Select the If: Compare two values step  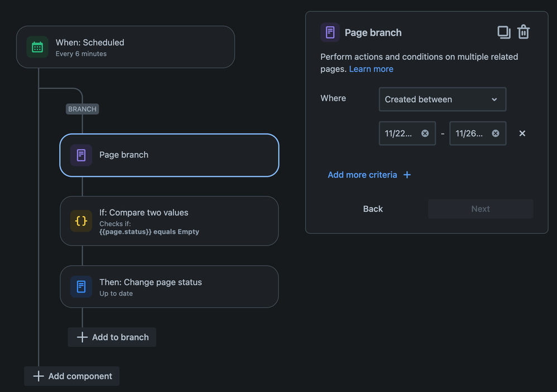(x=179, y=221)
